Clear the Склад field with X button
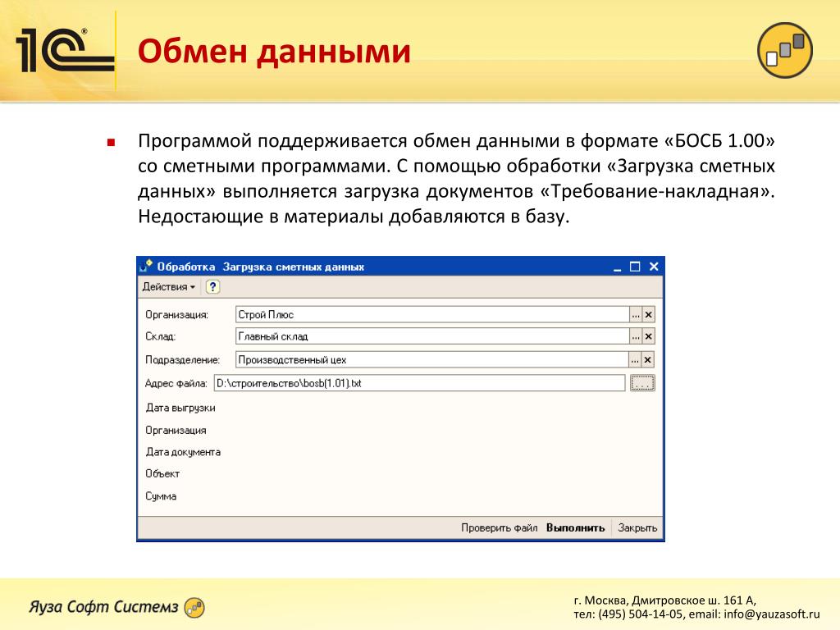 (x=648, y=336)
